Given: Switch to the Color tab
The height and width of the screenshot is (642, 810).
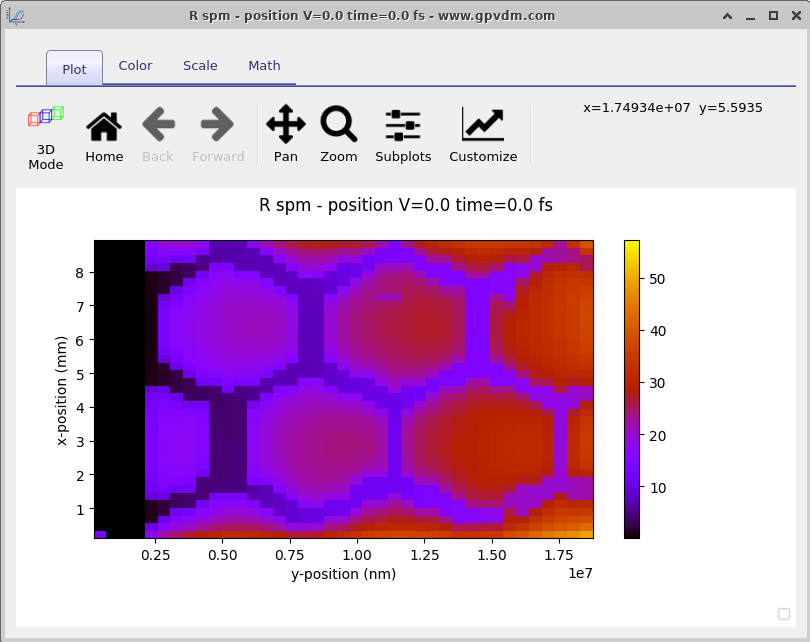Looking at the screenshot, I should pos(135,65).
